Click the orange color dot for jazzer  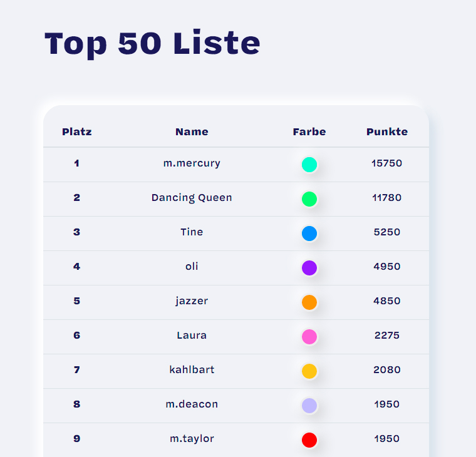tap(309, 302)
